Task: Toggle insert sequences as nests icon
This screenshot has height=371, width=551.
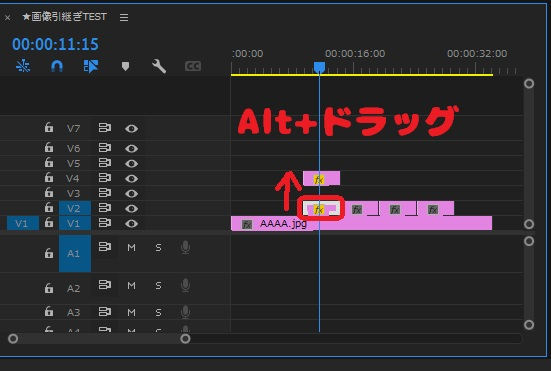Action: click(23, 66)
